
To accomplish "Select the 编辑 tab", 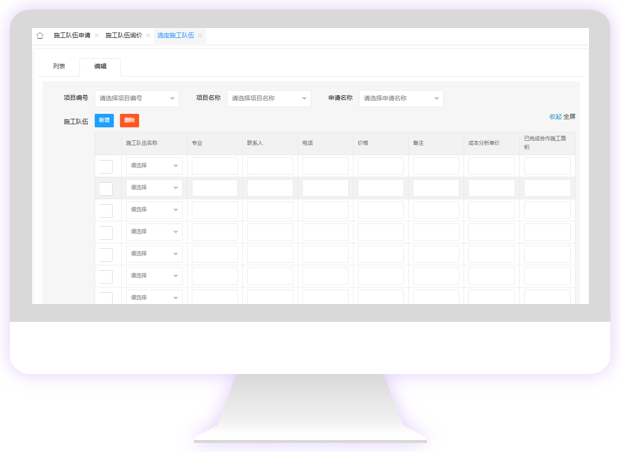I will coord(100,67).
